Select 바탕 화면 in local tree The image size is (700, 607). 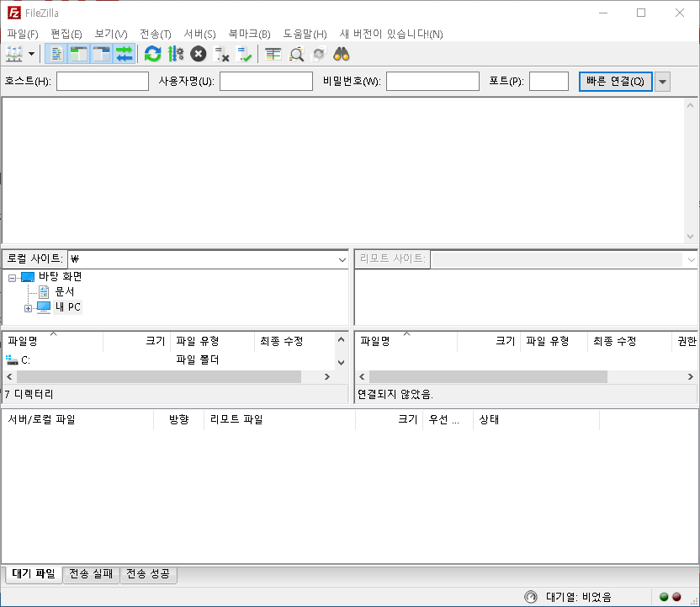(61, 276)
